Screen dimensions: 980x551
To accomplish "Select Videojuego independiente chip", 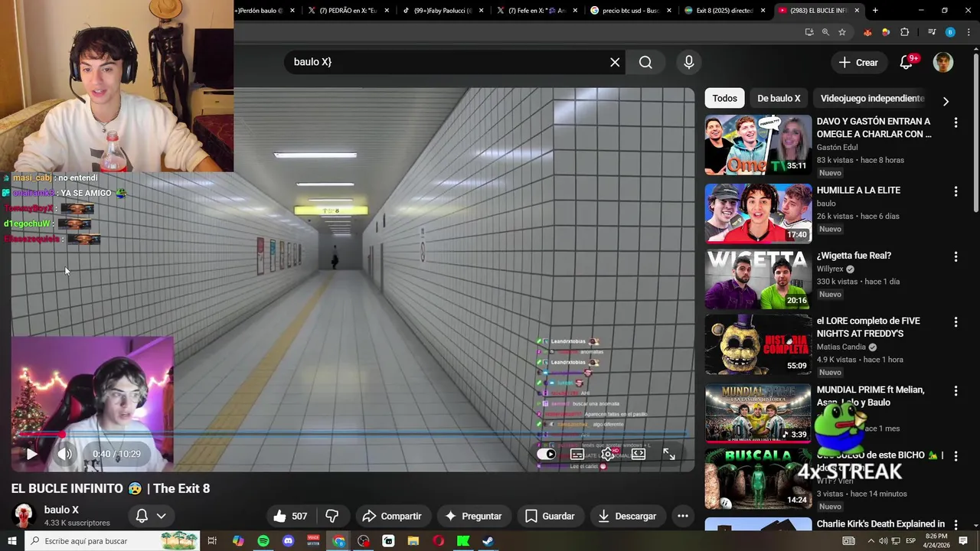I will pos(873,98).
